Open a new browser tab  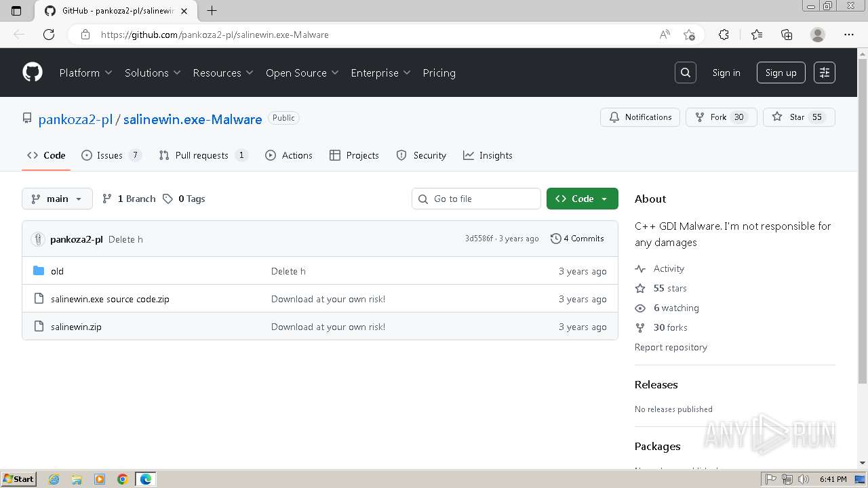click(x=212, y=10)
